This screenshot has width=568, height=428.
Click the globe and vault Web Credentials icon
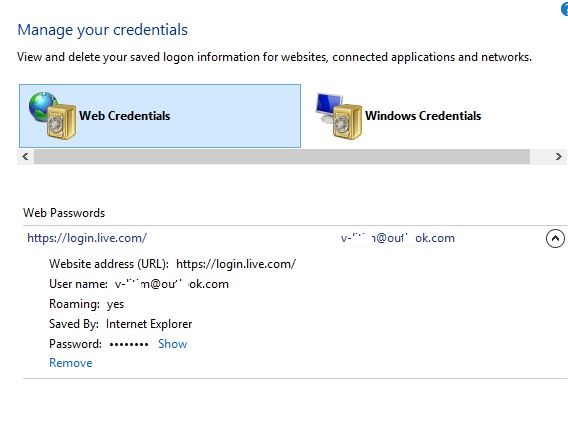point(53,116)
